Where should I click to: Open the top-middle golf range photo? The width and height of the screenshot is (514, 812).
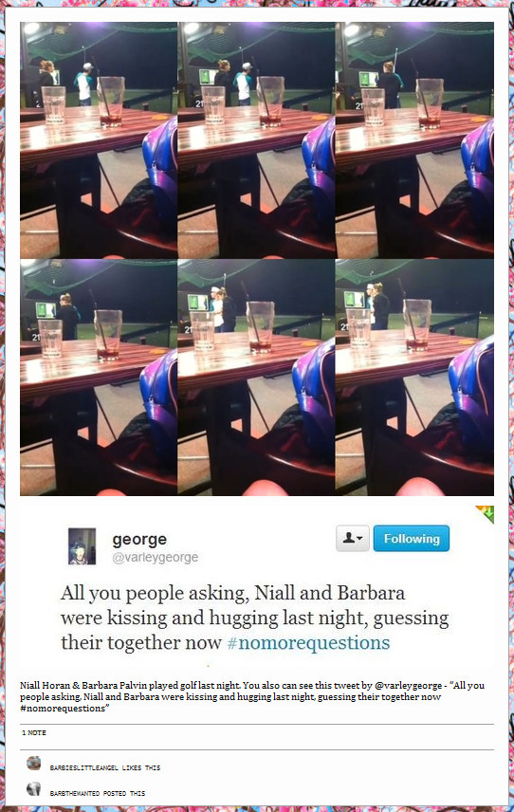[256, 139]
